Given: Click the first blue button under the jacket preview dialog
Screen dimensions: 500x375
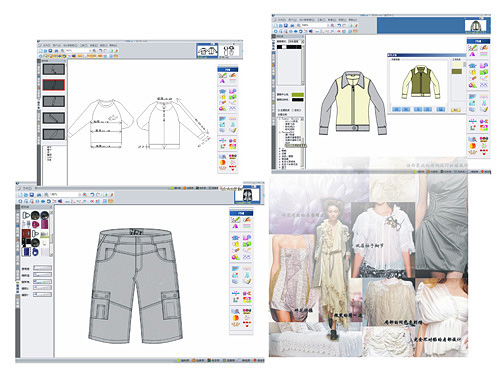Looking at the screenshot, I should [396, 109].
